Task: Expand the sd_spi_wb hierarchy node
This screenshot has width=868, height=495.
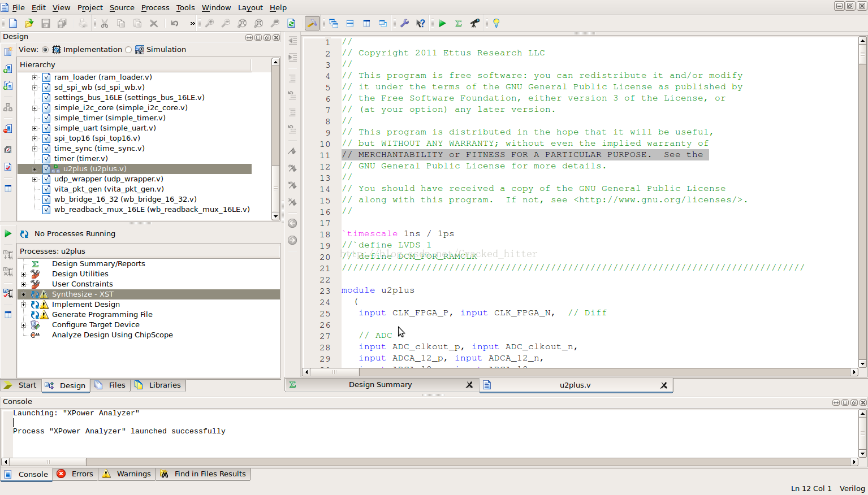Action: 35,88
